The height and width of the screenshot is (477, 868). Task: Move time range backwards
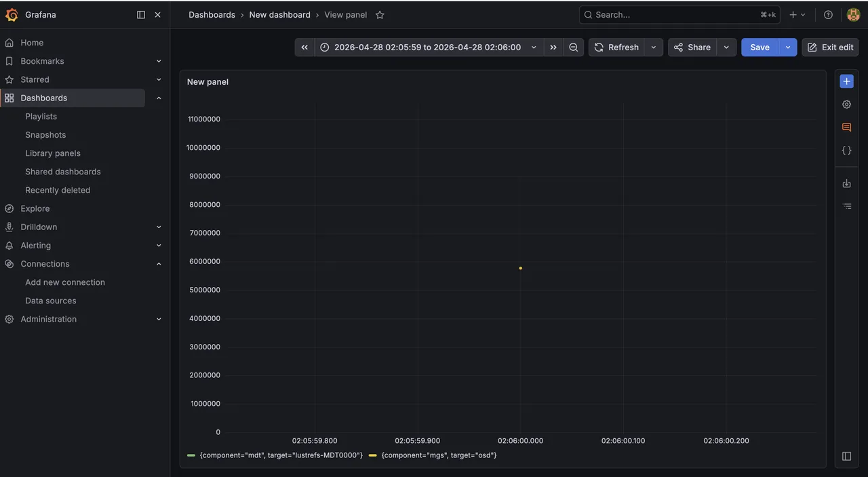[304, 47]
